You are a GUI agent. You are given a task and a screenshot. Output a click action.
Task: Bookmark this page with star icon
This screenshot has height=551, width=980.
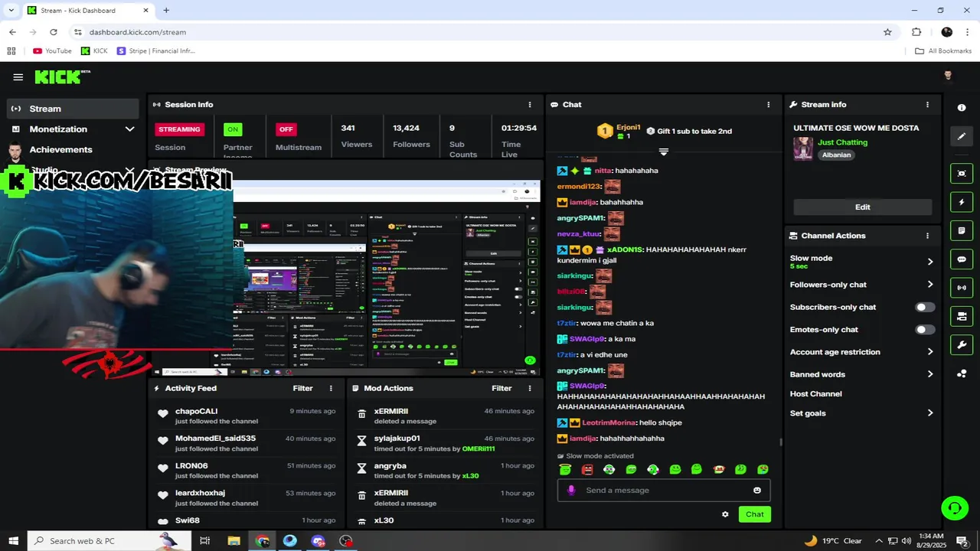click(x=887, y=32)
